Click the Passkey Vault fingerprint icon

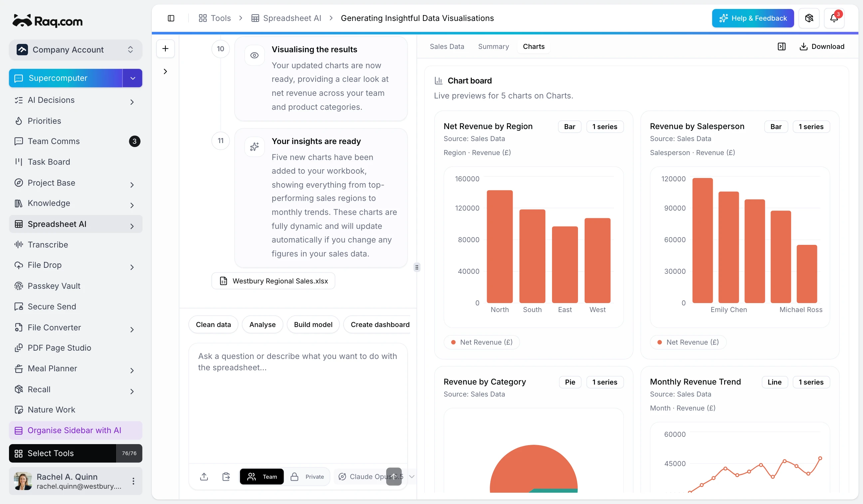pos(19,286)
